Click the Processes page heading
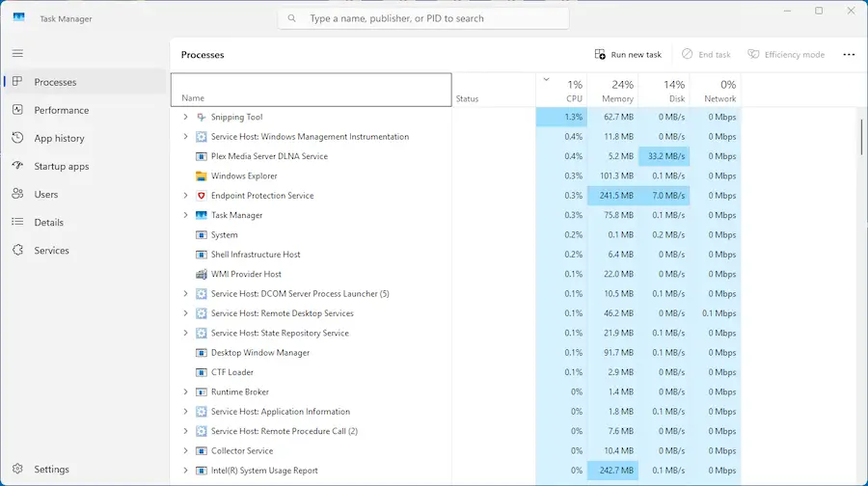868x486 pixels. pos(203,55)
